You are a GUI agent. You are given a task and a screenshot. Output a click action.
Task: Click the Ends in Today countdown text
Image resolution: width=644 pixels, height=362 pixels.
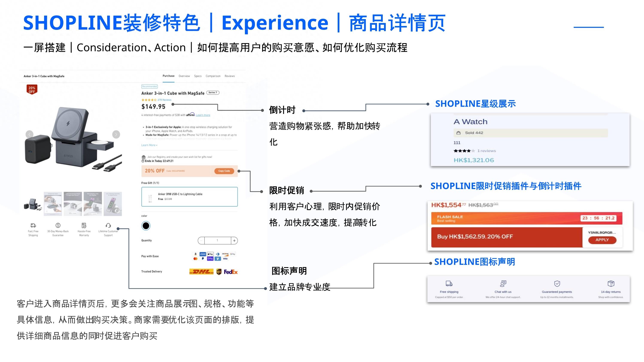tap(159, 161)
